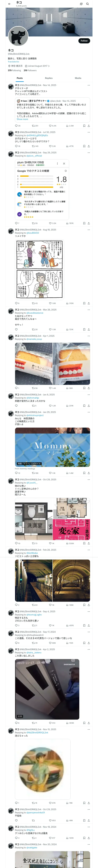Screen dimensions: 98x868
Task: Go back using the top-left arrow
Action: (9, 4)
